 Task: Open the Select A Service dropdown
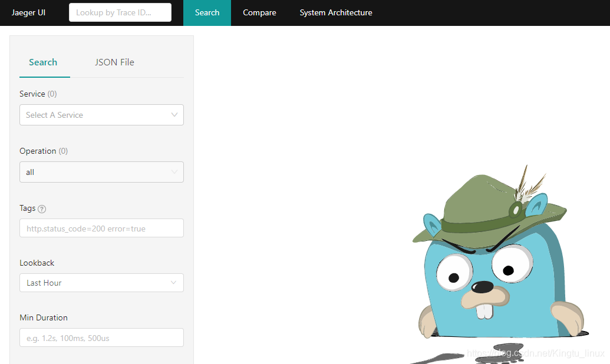[101, 115]
